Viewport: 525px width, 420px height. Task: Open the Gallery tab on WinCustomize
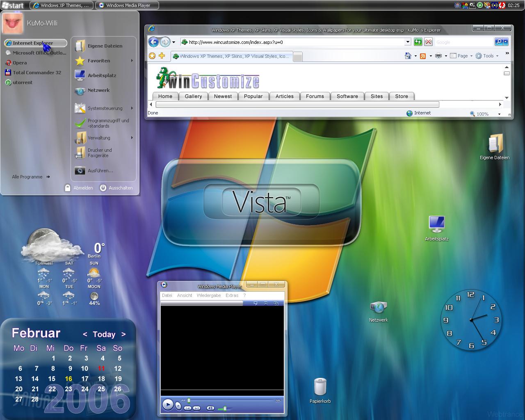tap(193, 96)
